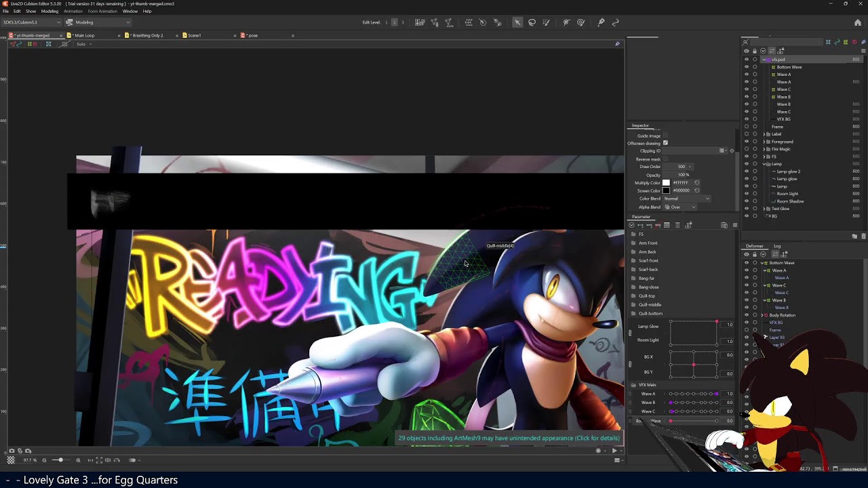Select the arrow selection tool in toolbar
Screen dimensions: 868x488
click(517, 22)
